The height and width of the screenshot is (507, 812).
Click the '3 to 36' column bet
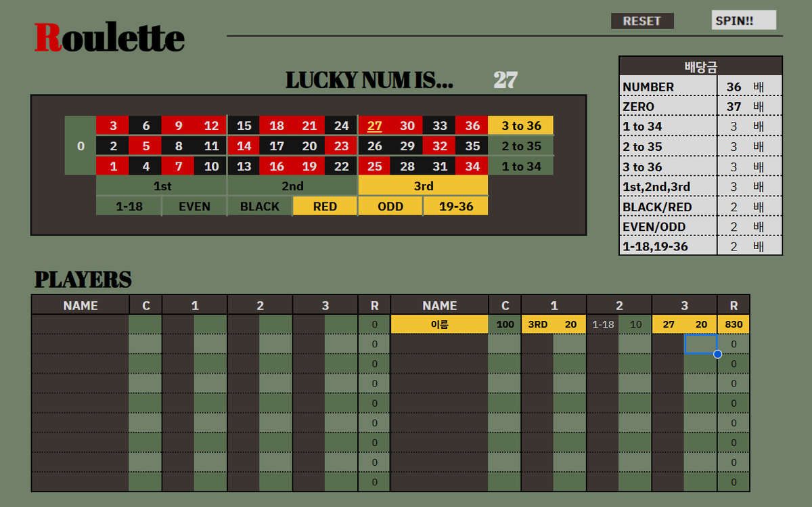(x=521, y=126)
